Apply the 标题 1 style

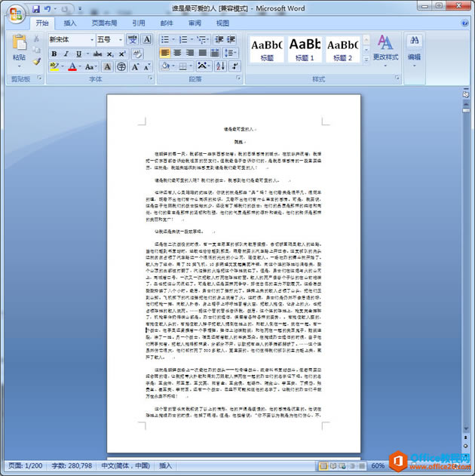click(x=305, y=50)
